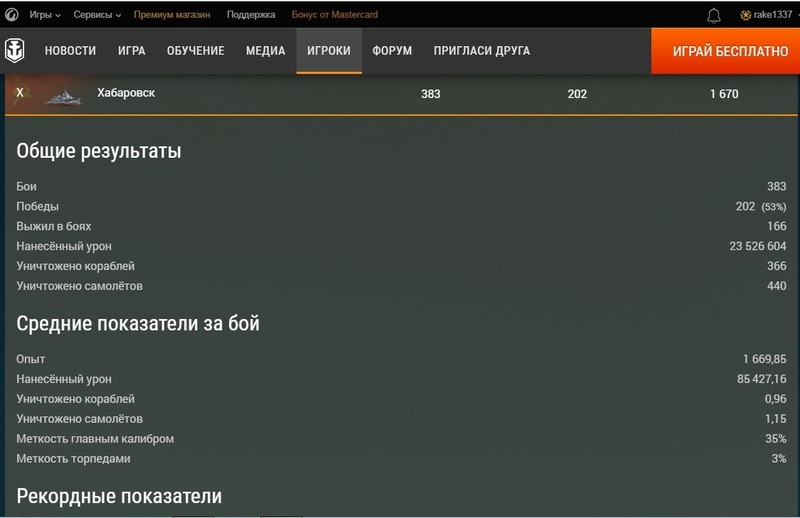Open the Поддержка link
Screen dimensions: 800x518
pos(250,15)
